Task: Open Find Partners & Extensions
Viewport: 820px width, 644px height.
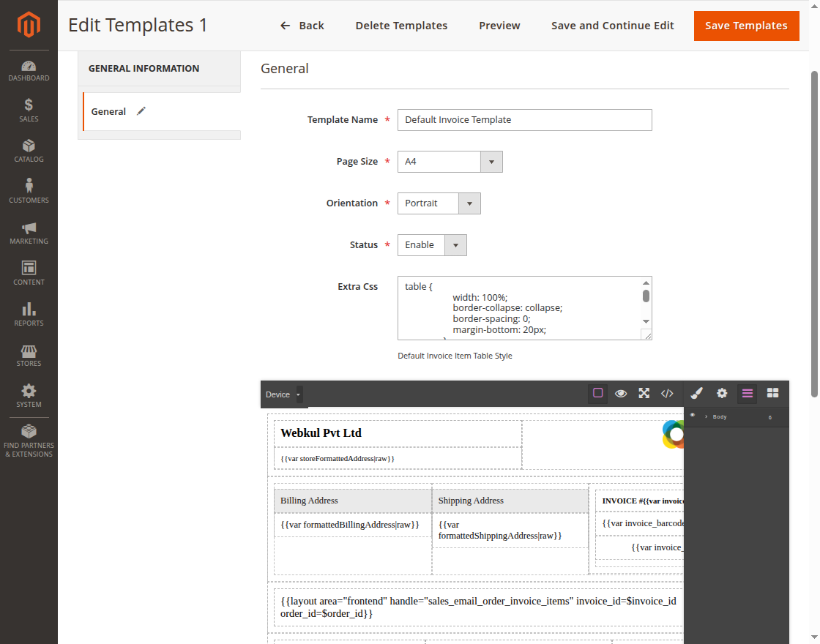Action: [x=29, y=442]
